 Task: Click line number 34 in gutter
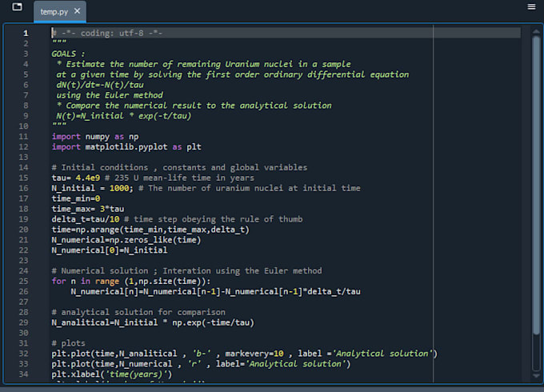click(x=23, y=374)
